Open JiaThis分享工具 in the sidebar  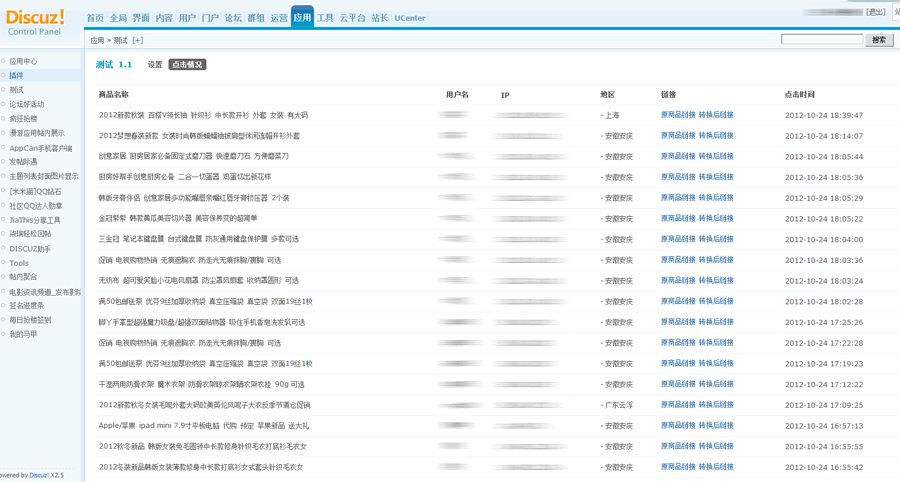(34, 220)
